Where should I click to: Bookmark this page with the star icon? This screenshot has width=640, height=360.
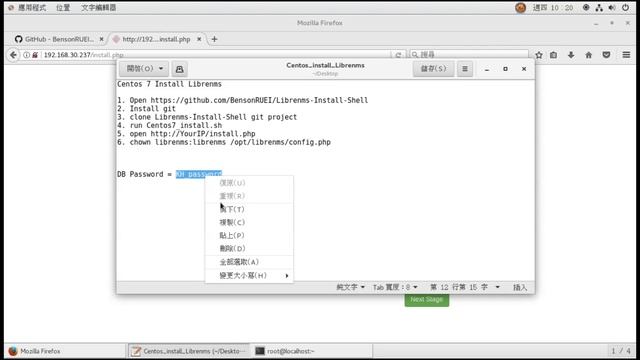(539, 55)
